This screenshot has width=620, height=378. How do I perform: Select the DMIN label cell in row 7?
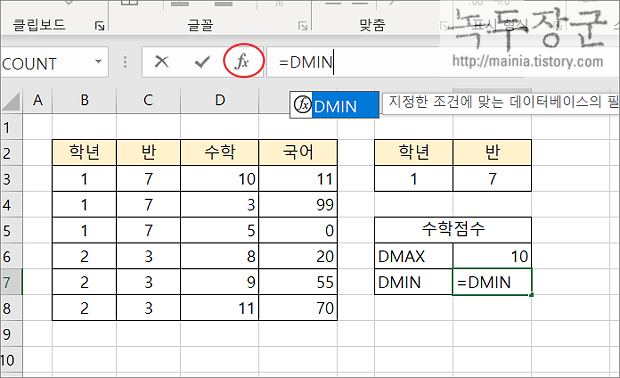414,282
